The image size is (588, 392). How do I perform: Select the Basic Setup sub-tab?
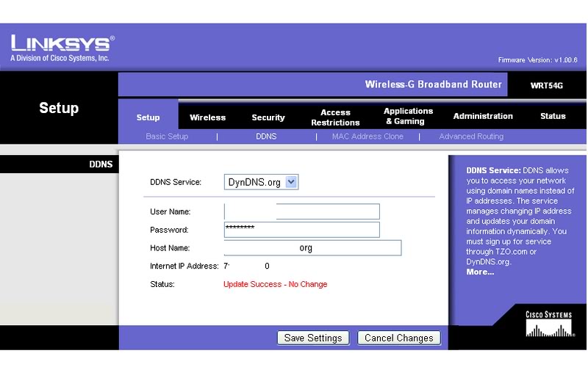pos(167,137)
